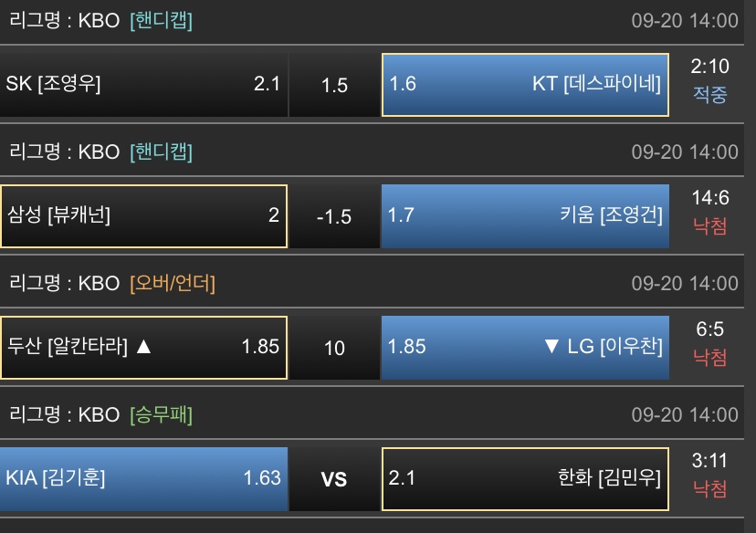Pick 삼성 [뷰캐넌] at odds 2
756x533 pixels.
tap(143, 215)
